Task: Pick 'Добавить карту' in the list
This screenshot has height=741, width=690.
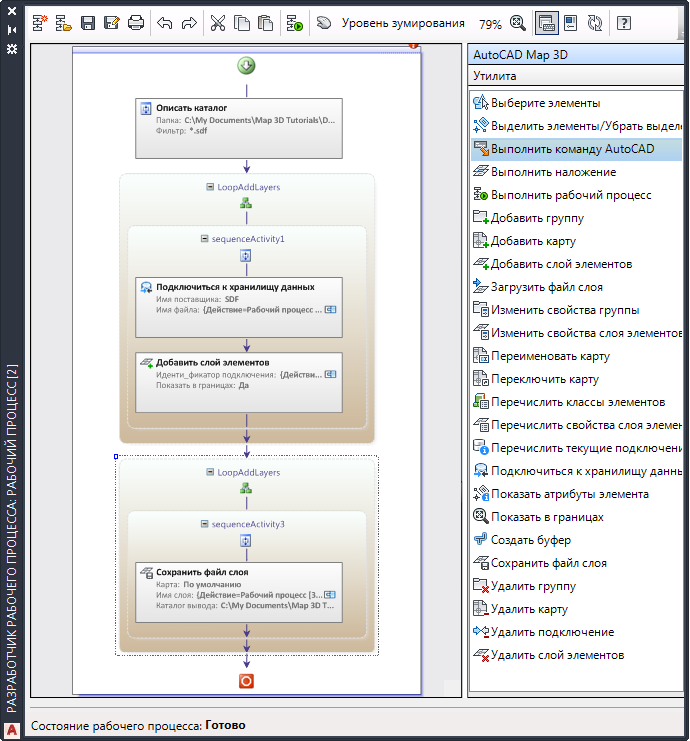Action: pos(577,241)
